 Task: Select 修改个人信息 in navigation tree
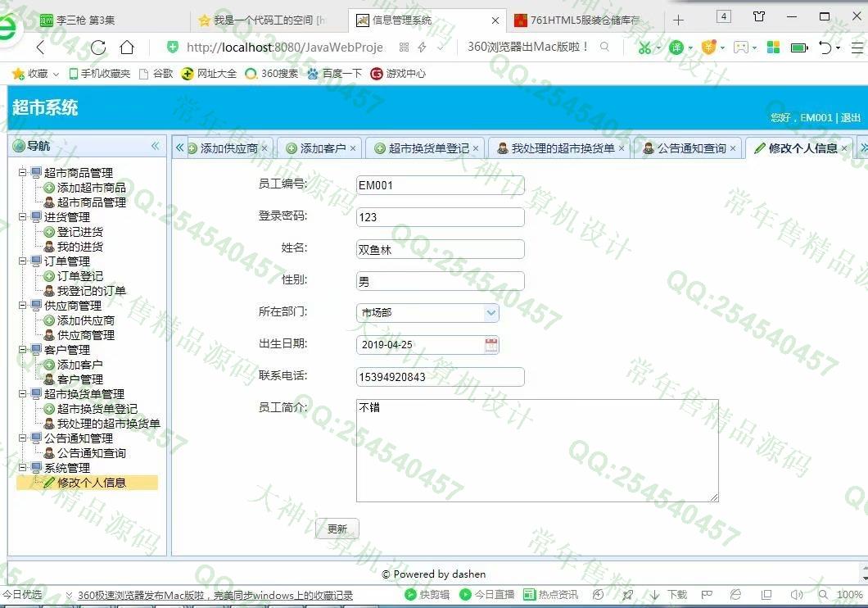(86, 483)
